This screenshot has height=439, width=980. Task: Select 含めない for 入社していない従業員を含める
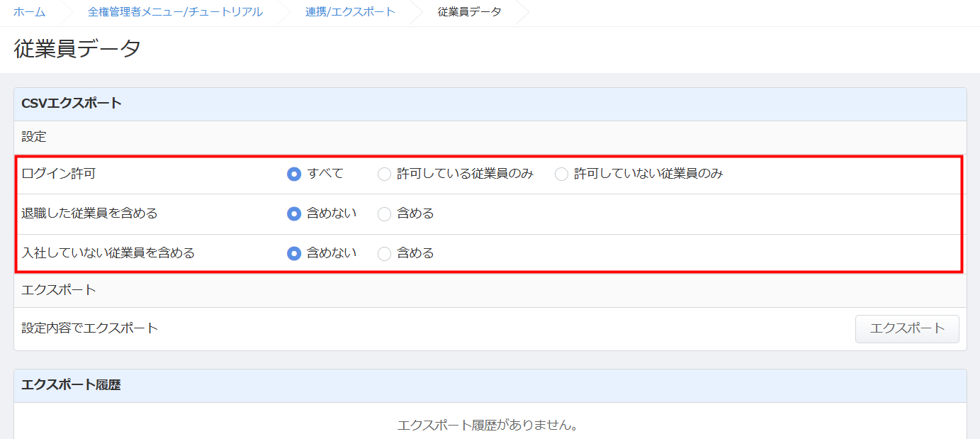pyautogui.click(x=294, y=253)
